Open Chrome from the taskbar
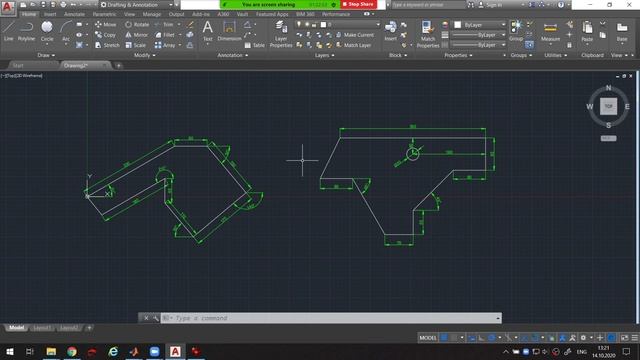This screenshot has height=360, width=640. (72, 351)
